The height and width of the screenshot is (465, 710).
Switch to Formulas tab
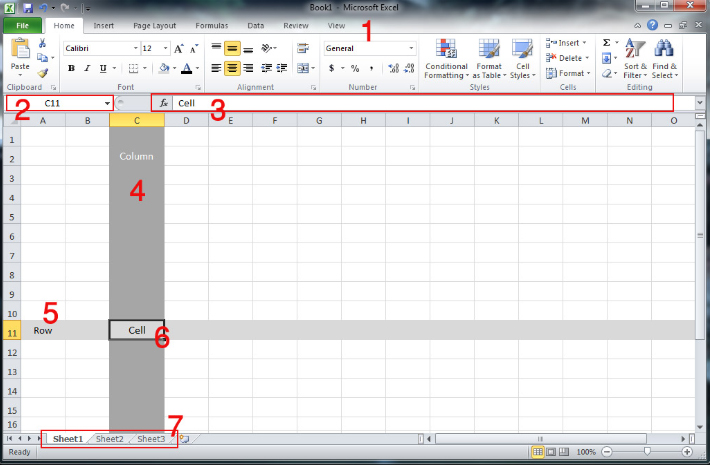211,26
